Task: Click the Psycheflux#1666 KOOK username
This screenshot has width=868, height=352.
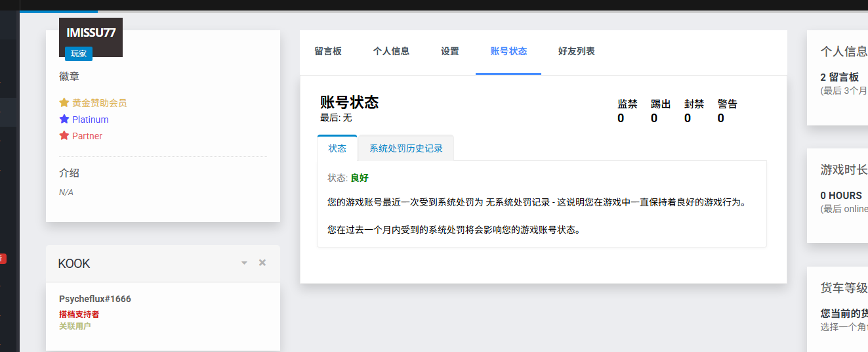Action: point(95,299)
